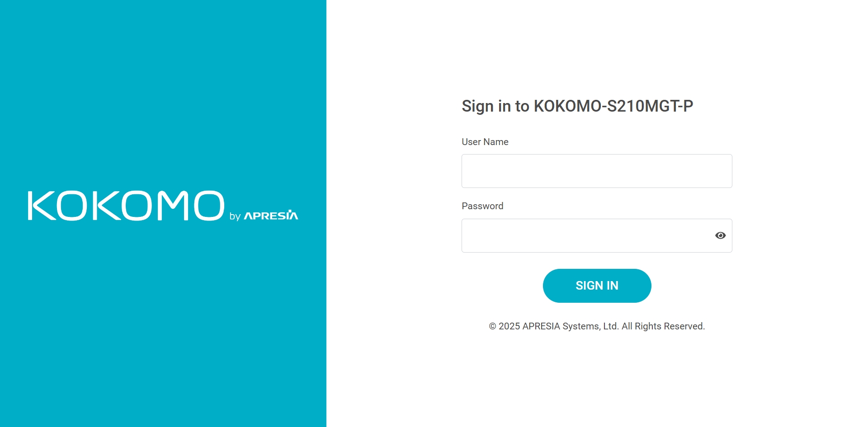
Task: Click "APRESIA Systems, Ltd." in the footer
Action: pyautogui.click(x=571, y=326)
